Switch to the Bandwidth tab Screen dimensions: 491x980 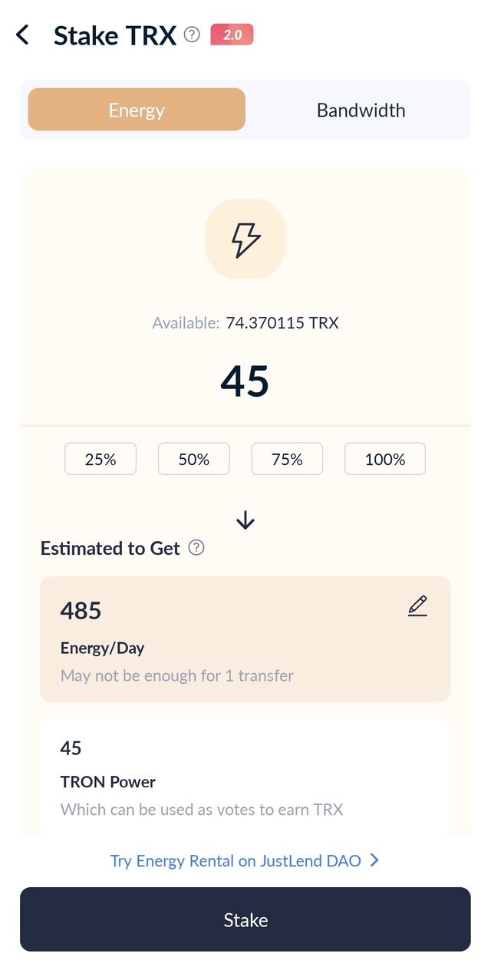tap(361, 110)
